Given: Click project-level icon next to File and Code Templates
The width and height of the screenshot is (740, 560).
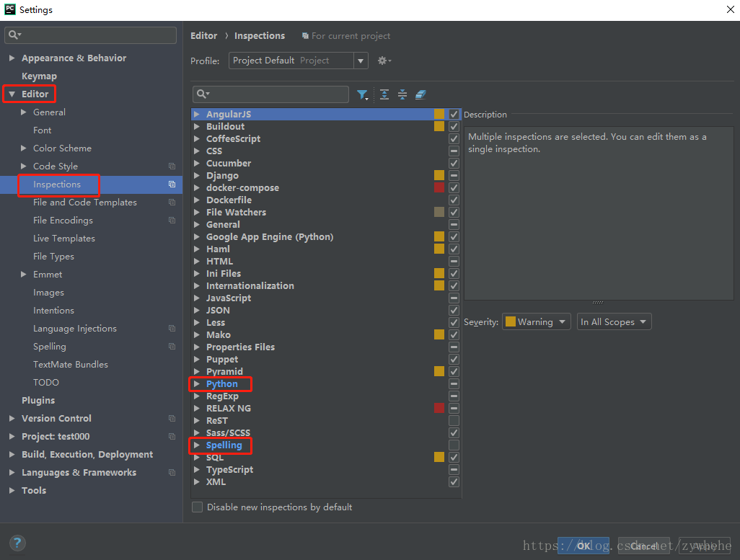Looking at the screenshot, I should 172,202.
